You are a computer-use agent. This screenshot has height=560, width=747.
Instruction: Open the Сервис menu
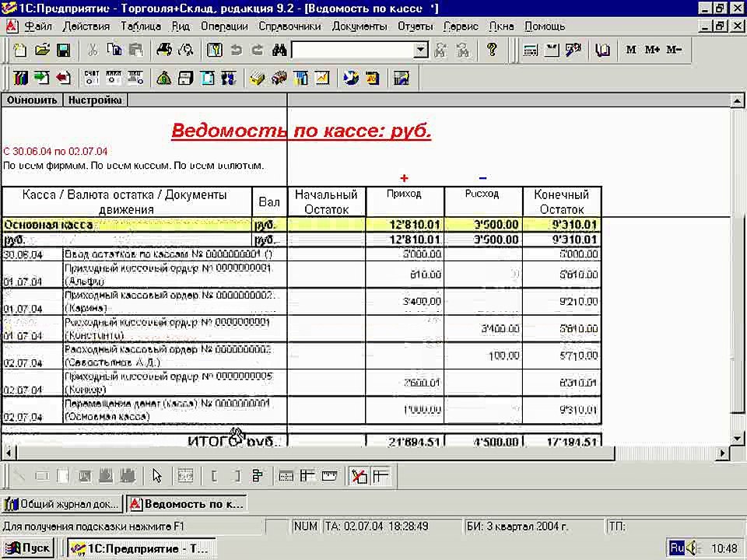click(x=461, y=26)
